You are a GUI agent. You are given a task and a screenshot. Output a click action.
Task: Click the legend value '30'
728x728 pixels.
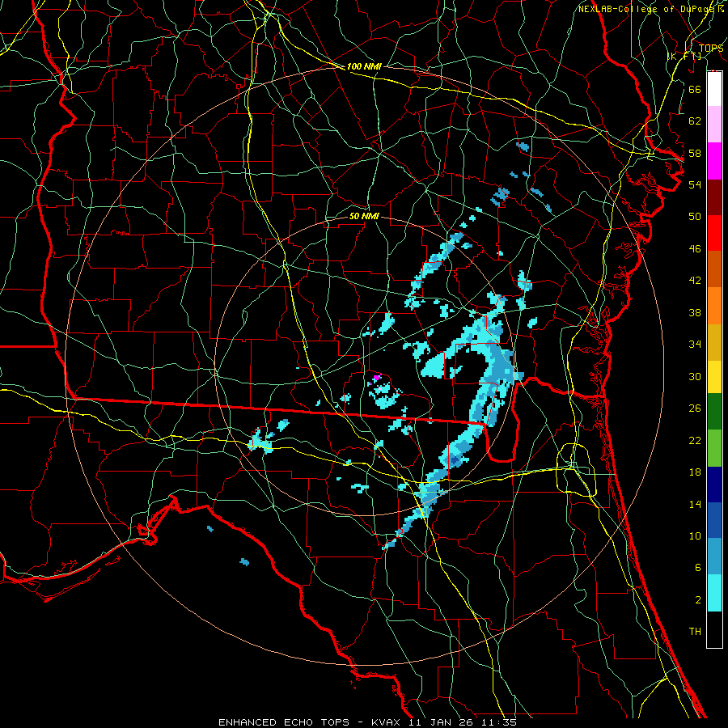pos(695,376)
